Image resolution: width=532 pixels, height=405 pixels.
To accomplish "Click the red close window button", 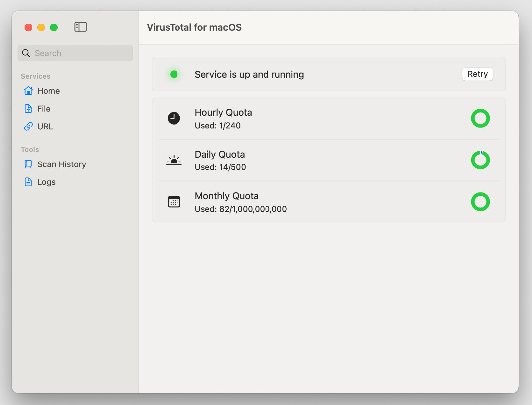I will tap(28, 27).
